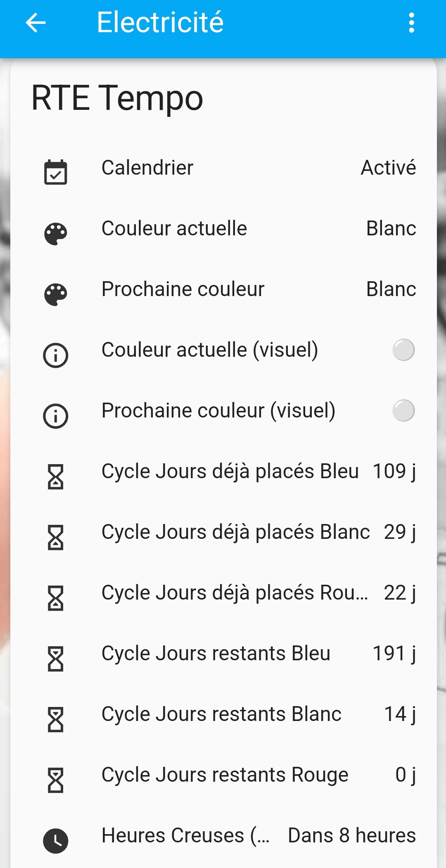Open the Calendrier Activé state
This screenshot has height=868, width=446.
tap(388, 168)
